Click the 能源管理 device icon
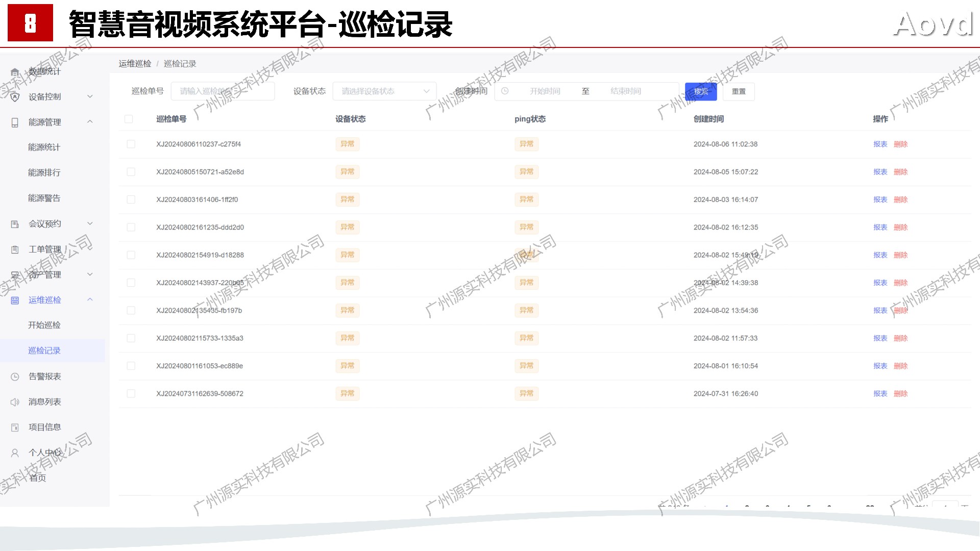 [15, 122]
